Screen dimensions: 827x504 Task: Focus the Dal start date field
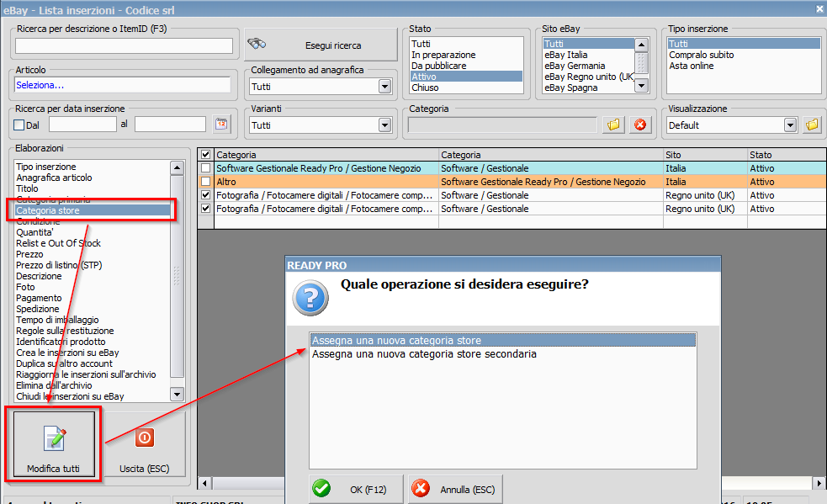[x=82, y=125]
